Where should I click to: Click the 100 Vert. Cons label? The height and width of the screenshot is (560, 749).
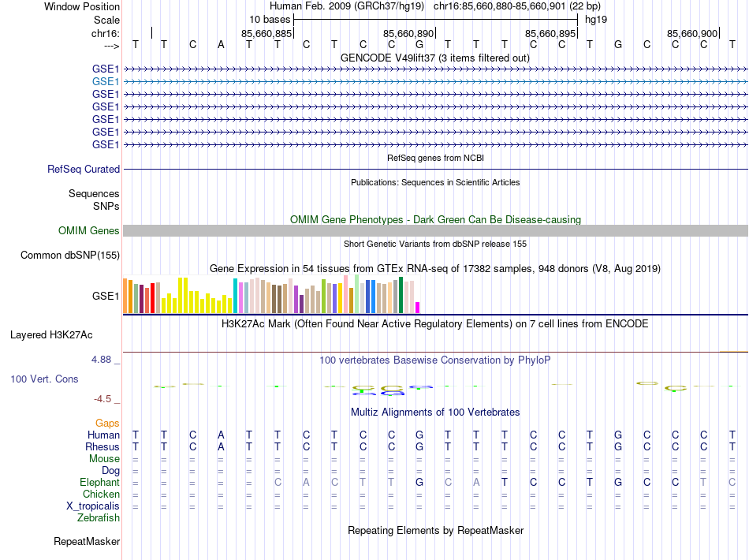[x=44, y=379]
